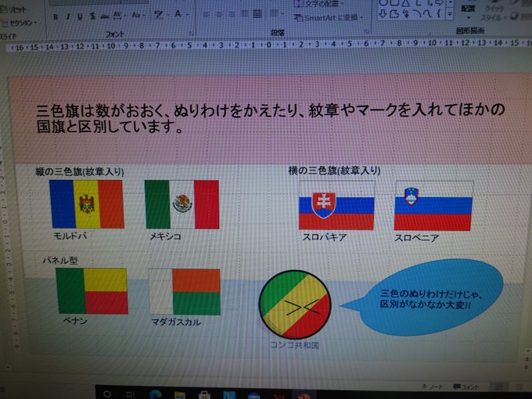Toggle the コメント comments pane
Image resolution: width=532 pixels, height=399 pixels.
point(465,386)
